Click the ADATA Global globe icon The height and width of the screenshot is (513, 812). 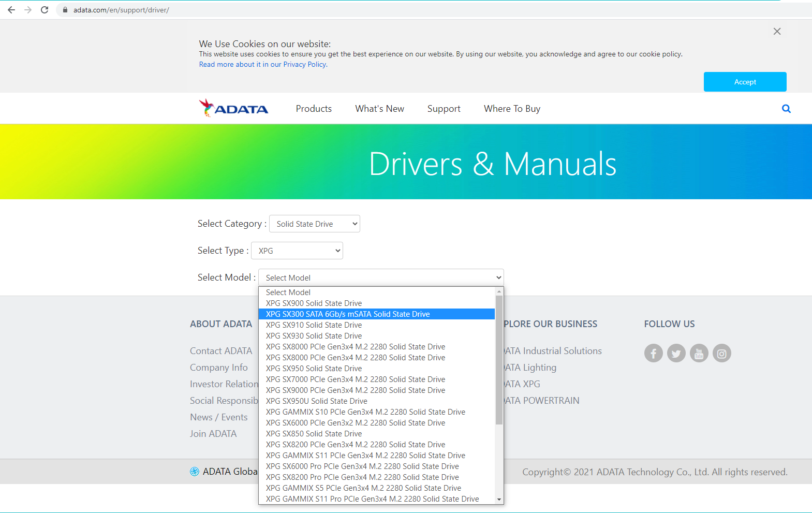pyautogui.click(x=195, y=472)
